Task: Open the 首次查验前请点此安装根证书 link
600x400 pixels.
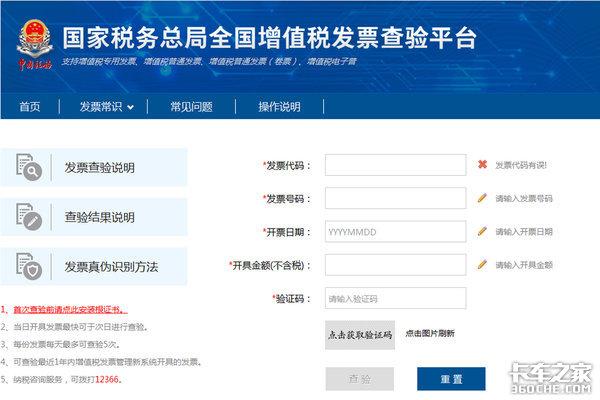Action: tap(70, 309)
